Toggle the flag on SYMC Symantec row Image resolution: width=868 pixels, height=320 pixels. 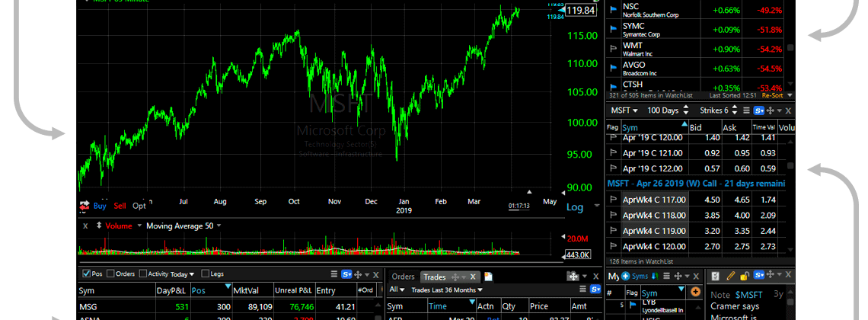click(613, 29)
